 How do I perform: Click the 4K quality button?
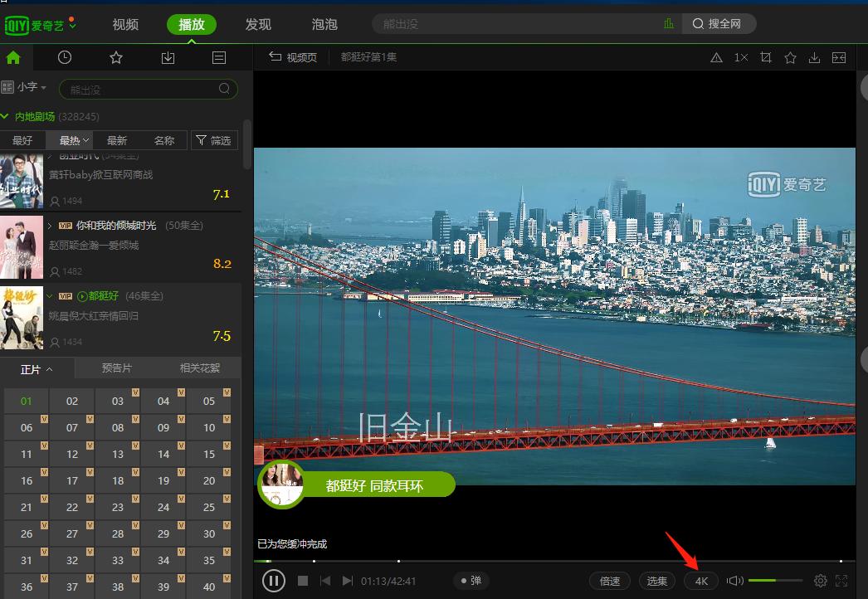[701, 581]
